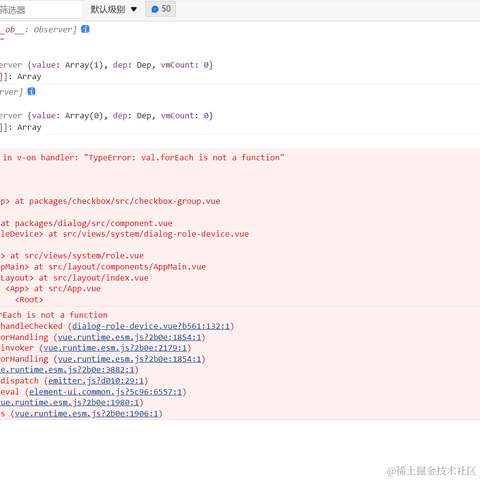Click the filter input field
This screenshot has width=480, height=480.
(x=41, y=10)
